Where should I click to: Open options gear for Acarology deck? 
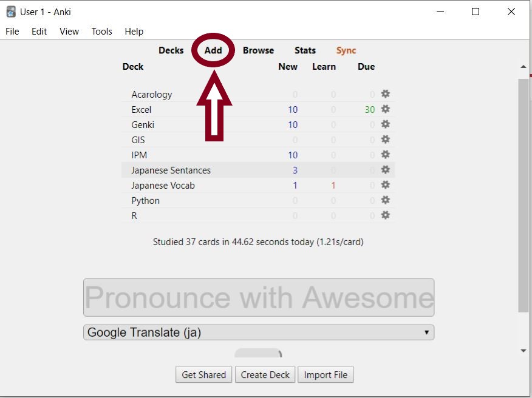click(x=385, y=94)
